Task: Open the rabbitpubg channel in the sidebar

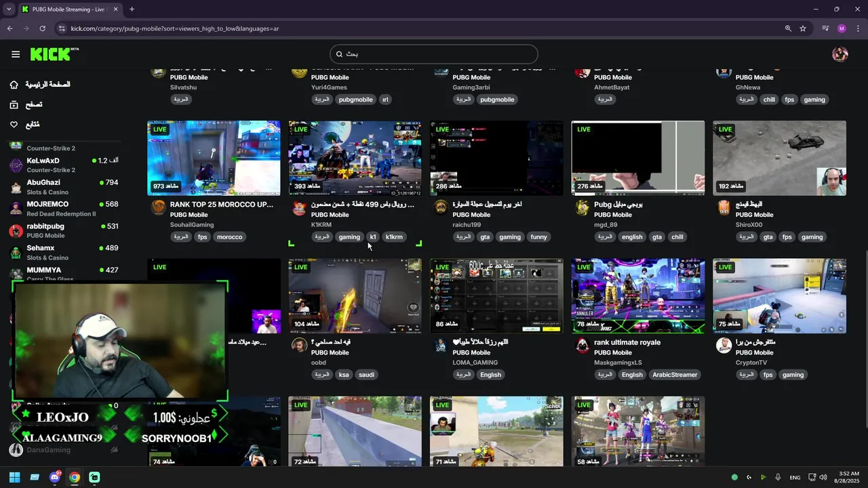Action: pos(64,230)
